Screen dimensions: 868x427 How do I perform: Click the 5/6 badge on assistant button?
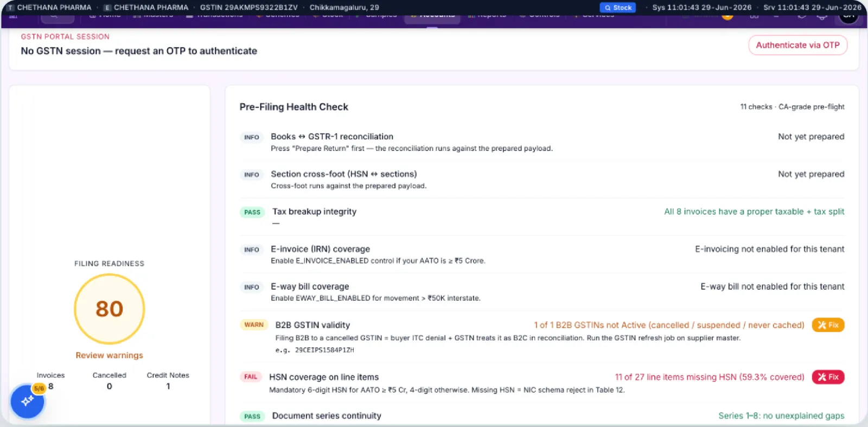(x=39, y=388)
